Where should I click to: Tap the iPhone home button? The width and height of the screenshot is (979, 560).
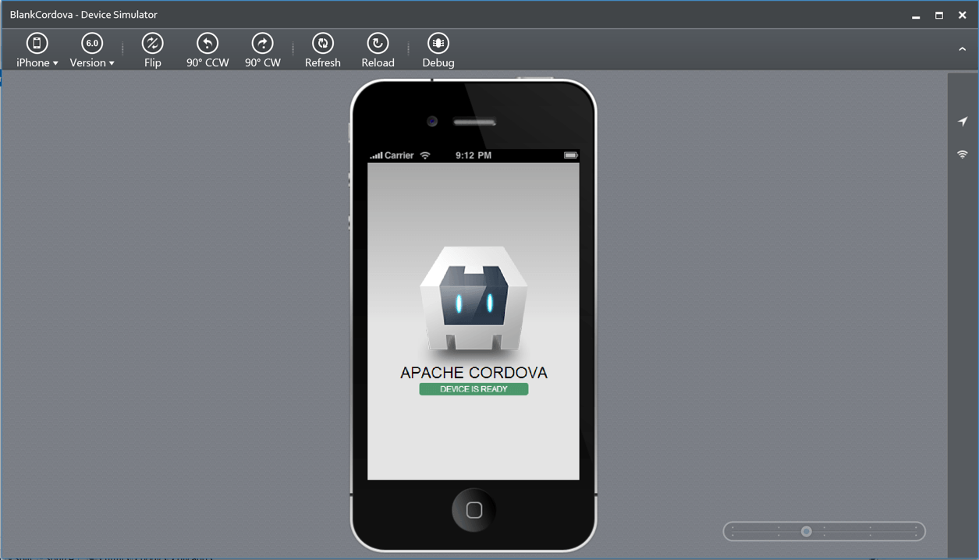pos(474,510)
